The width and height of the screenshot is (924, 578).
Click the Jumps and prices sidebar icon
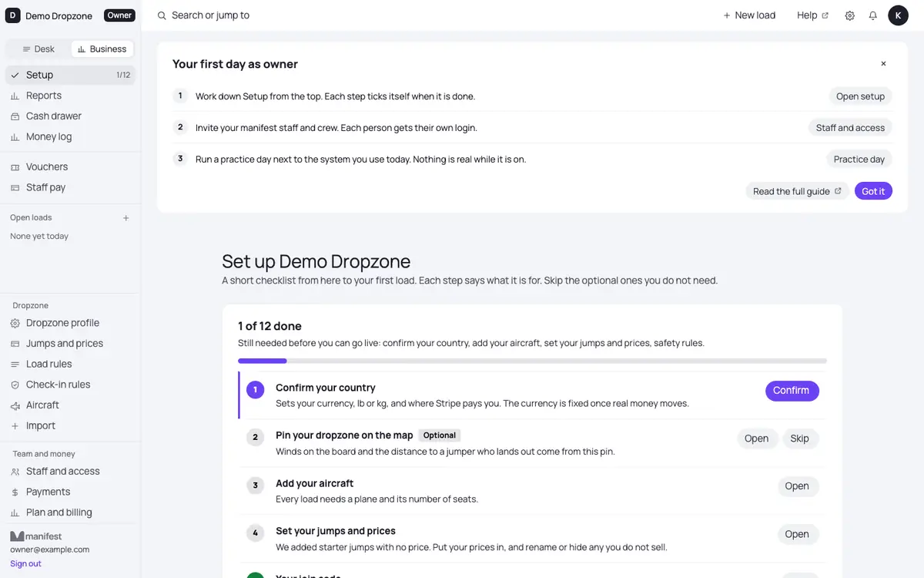tap(15, 344)
